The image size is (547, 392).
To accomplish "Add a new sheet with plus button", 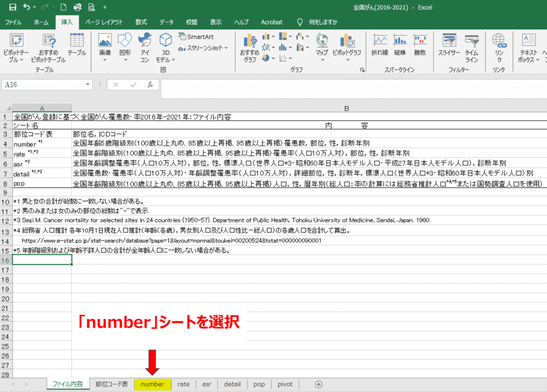I will click(319, 384).
